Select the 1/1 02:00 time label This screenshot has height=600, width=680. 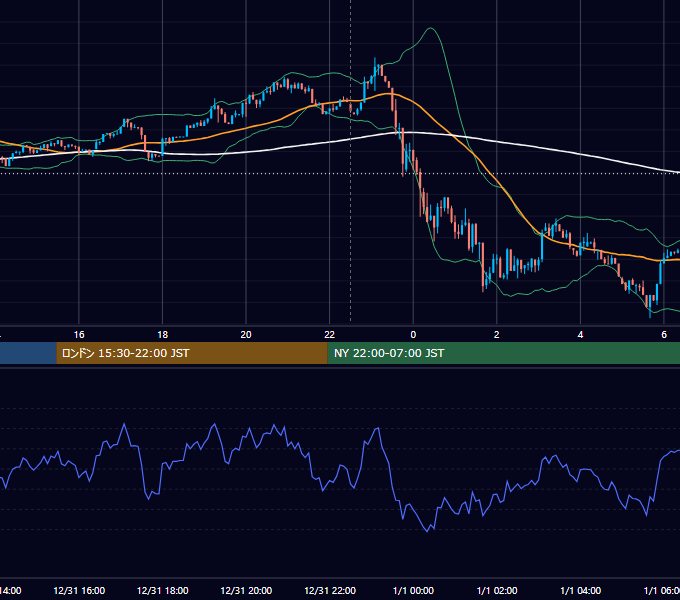[x=497, y=590]
